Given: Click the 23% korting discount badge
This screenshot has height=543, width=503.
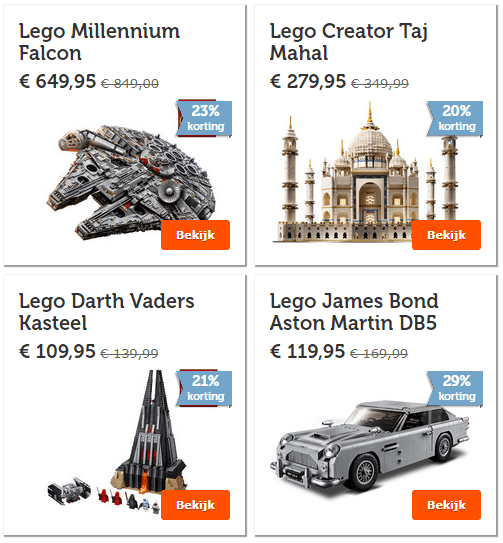Looking at the screenshot, I should [204, 118].
